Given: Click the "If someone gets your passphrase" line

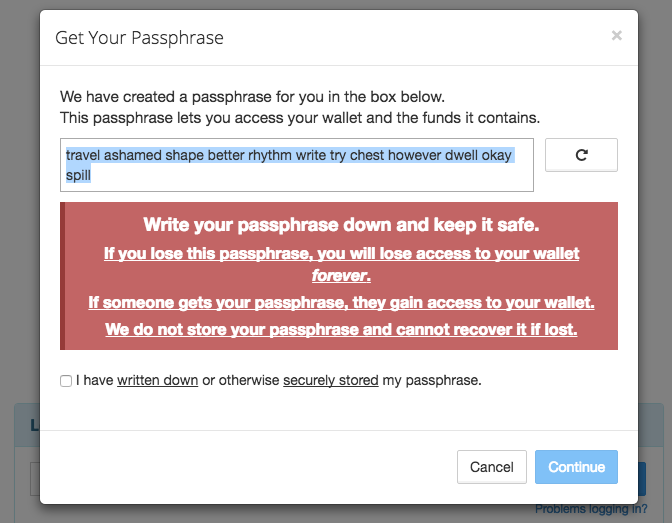Looking at the screenshot, I should coord(341,302).
